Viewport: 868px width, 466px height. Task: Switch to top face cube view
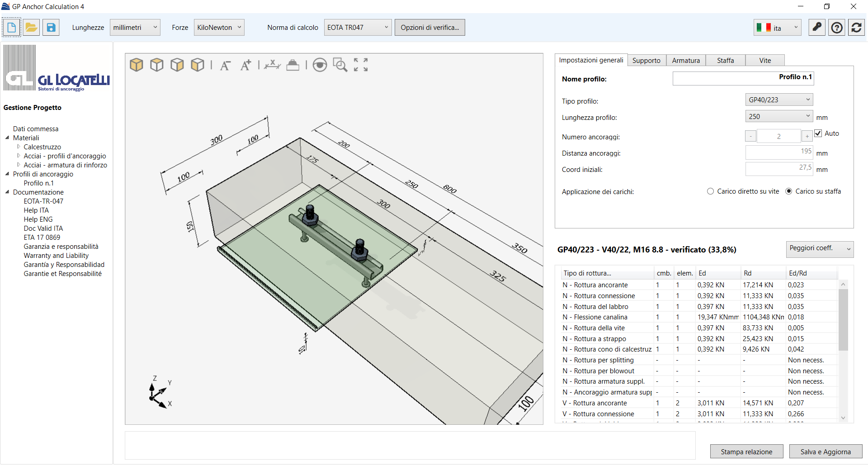click(157, 65)
